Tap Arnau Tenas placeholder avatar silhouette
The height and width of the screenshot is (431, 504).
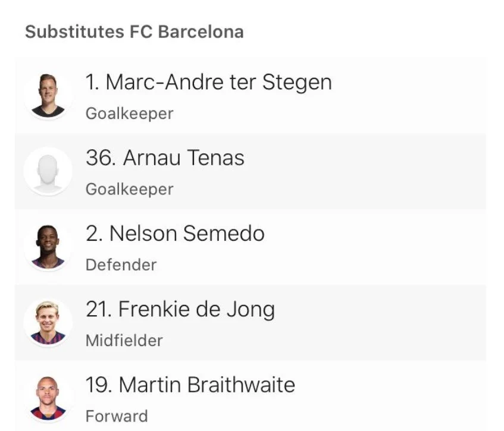(x=48, y=171)
